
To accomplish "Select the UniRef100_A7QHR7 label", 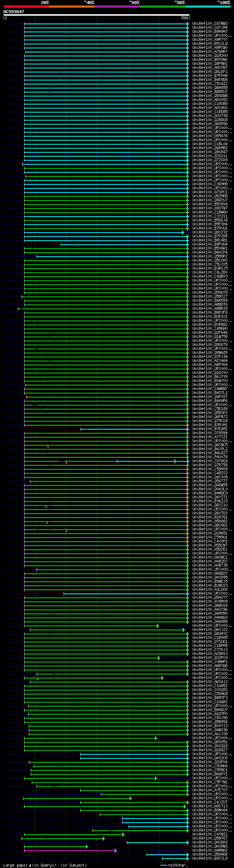I will 210,52.
